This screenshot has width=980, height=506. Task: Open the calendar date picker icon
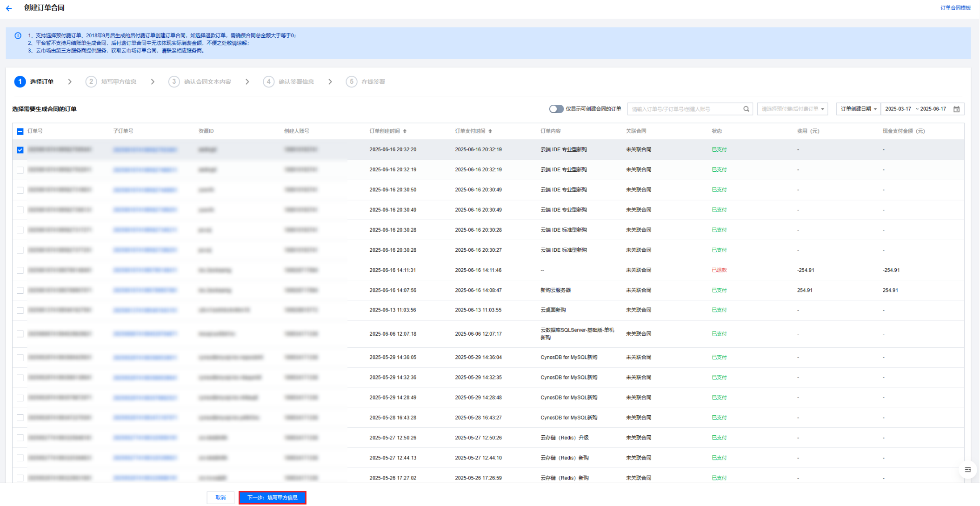coord(956,109)
